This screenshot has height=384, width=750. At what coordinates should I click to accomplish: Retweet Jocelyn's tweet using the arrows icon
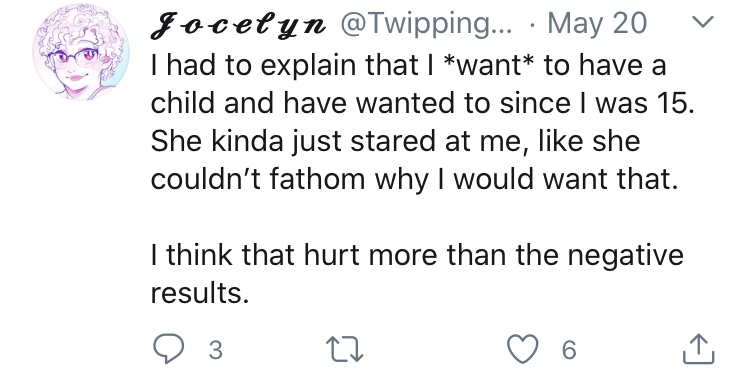pos(344,349)
